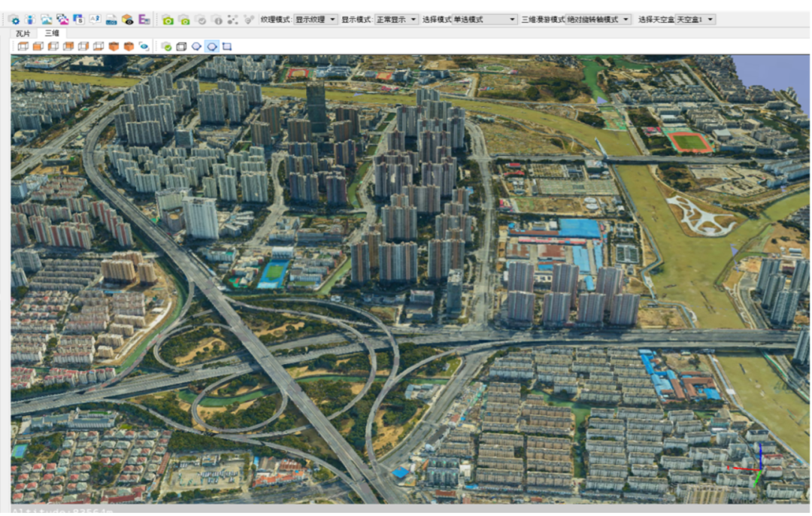
Task: Open the 纹理模式 dropdown showing 显示纹理
Action: tap(315, 20)
